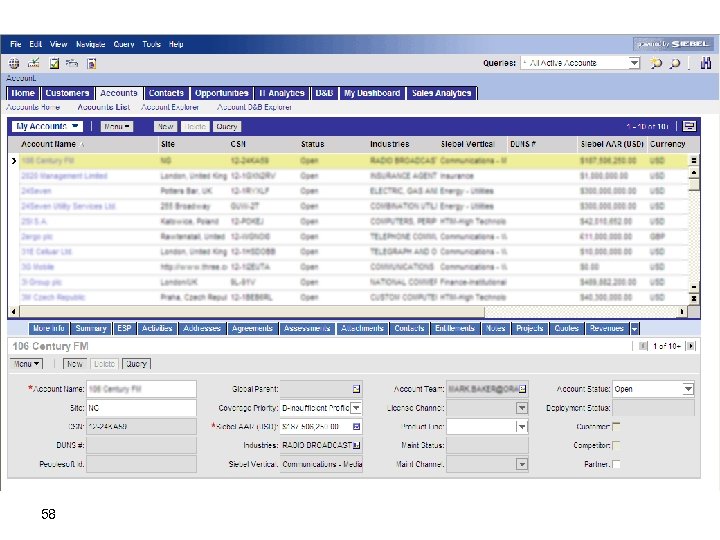Open the Industries field pick icon
This screenshot has height=540, width=720.
pyautogui.click(x=356, y=445)
